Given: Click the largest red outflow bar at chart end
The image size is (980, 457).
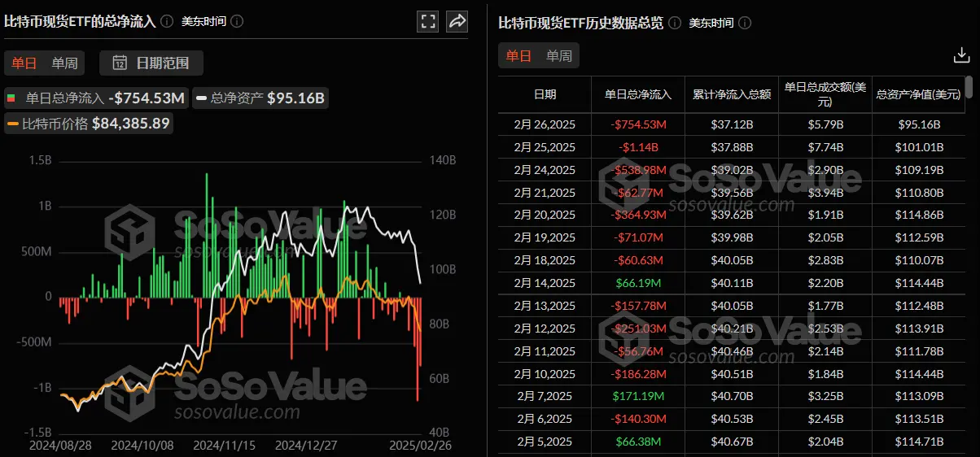Looking at the screenshot, I should point(418,349).
